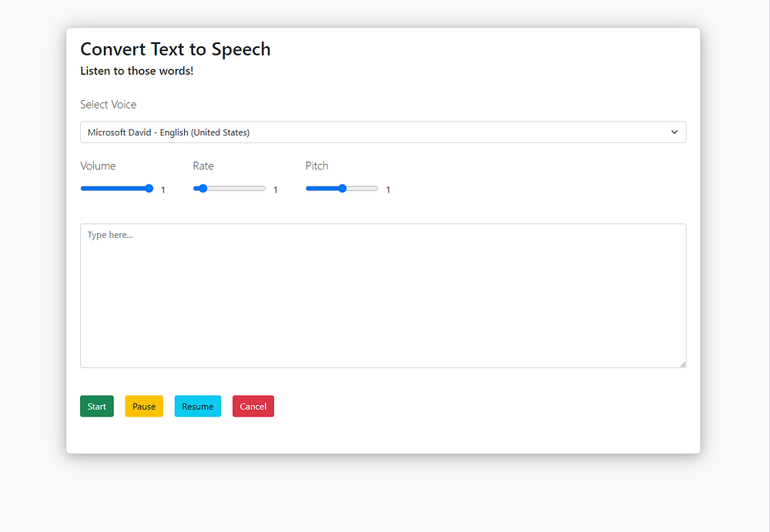This screenshot has width=770, height=532.
Task: Click the Pitch value number
Action: point(388,190)
